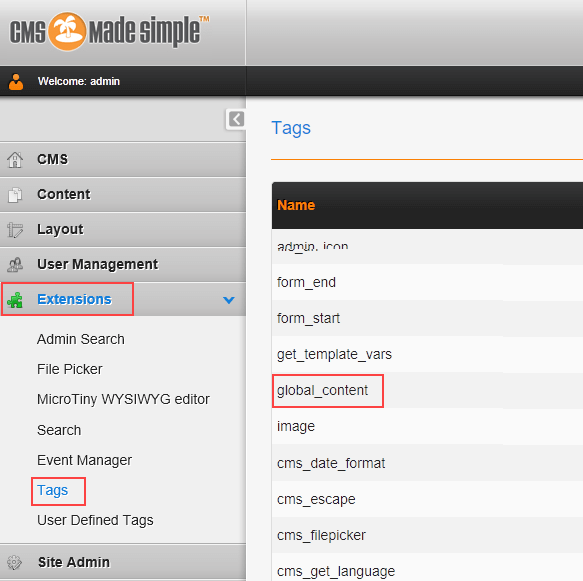Open the MicroTiny WYSIWYG editor item
583x581 pixels.
click(123, 399)
